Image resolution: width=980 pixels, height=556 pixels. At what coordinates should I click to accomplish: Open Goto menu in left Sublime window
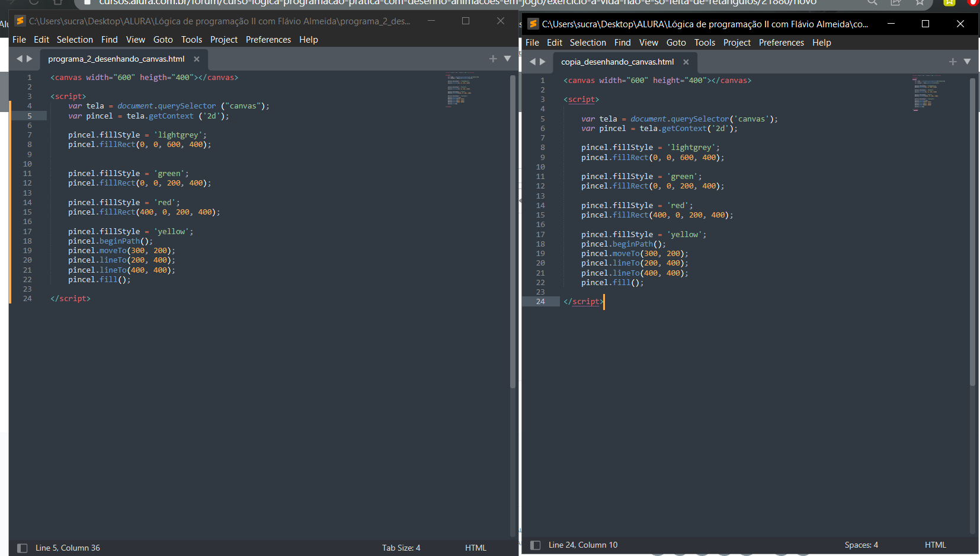[163, 40]
